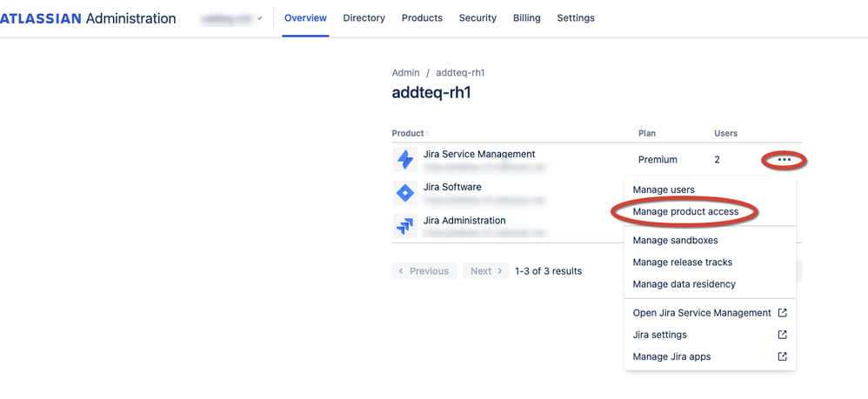Click the Jira Service Management product name
This screenshot has height=399, width=868.
[x=479, y=155]
